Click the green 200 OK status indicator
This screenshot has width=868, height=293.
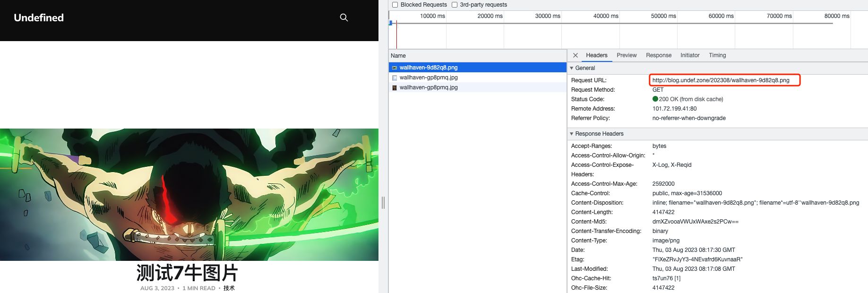655,99
